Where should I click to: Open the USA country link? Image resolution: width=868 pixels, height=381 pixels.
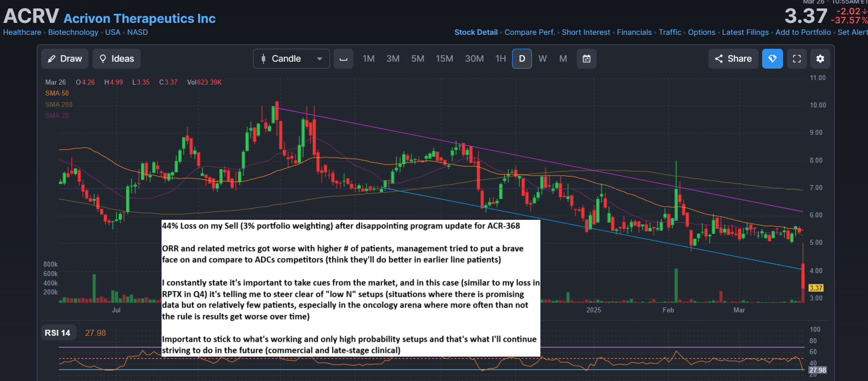[113, 32]
